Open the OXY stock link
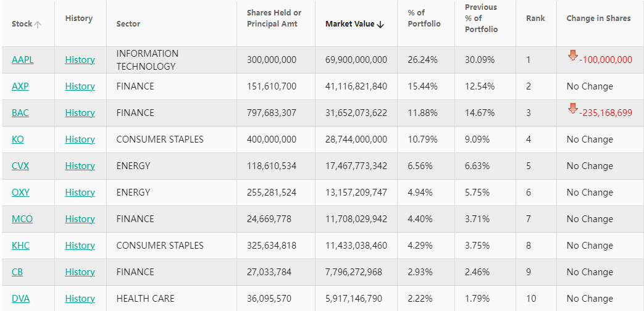 pos(20,193)
